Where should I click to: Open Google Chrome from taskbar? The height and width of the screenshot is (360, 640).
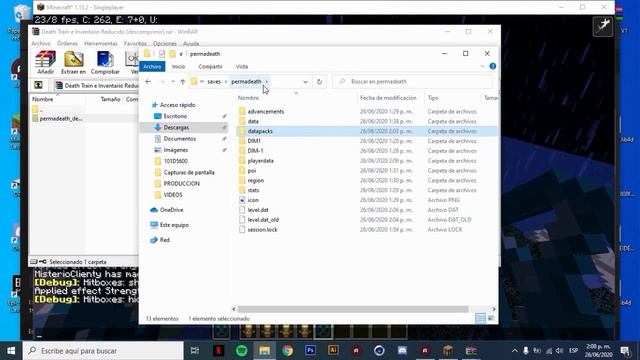click(x=287, y=351)
